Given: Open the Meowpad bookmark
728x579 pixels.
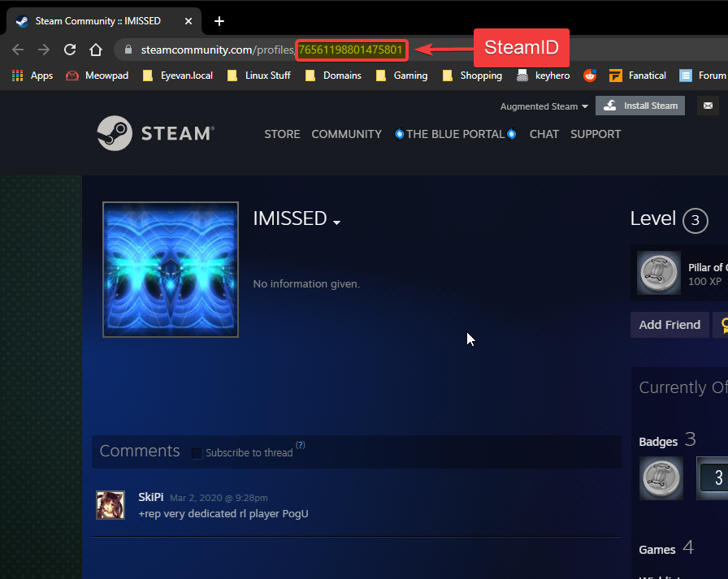Looking at the screenshot, I should pos(97,76).
